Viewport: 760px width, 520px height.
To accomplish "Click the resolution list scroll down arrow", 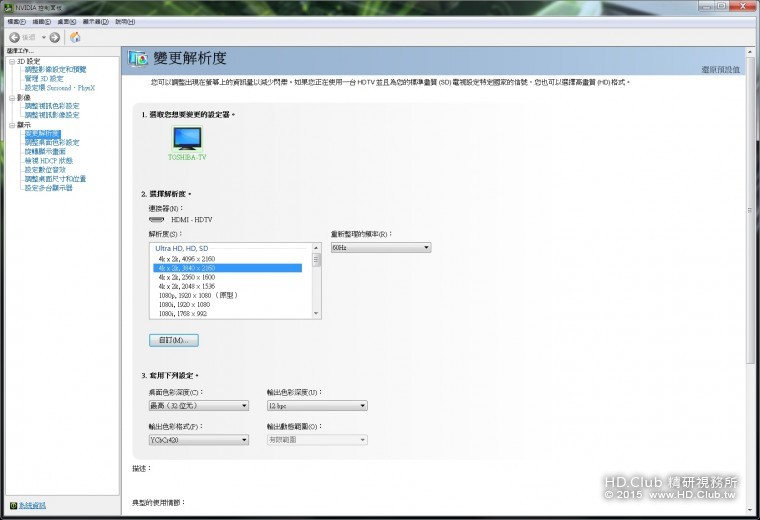I will tap(317, 314).
